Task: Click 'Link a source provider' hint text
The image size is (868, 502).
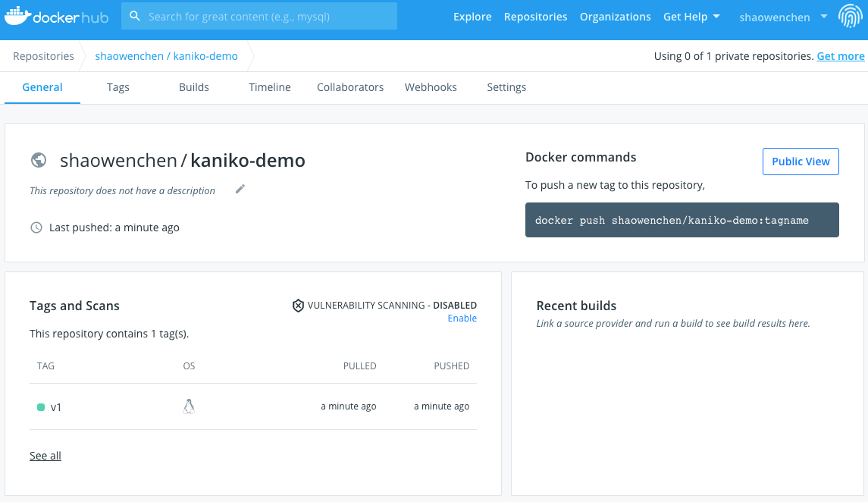Action: pyautogui.click(x=673, y=323)
